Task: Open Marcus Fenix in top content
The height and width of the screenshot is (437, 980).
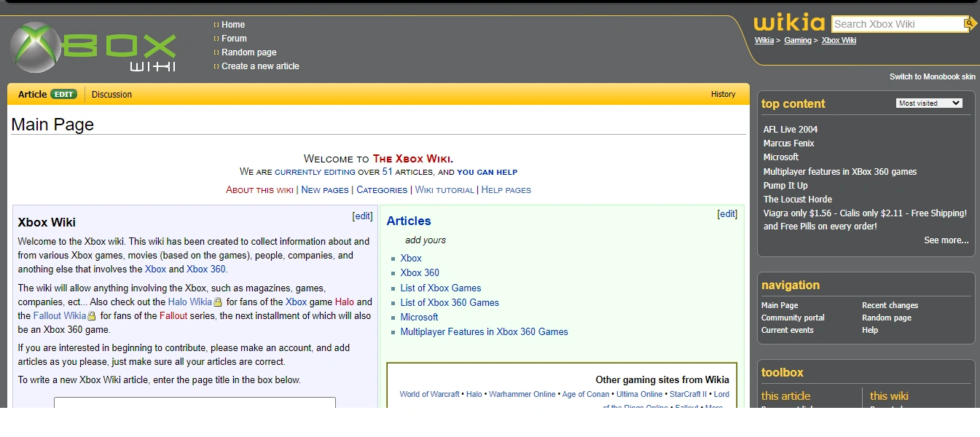Action: pos(788,143)
